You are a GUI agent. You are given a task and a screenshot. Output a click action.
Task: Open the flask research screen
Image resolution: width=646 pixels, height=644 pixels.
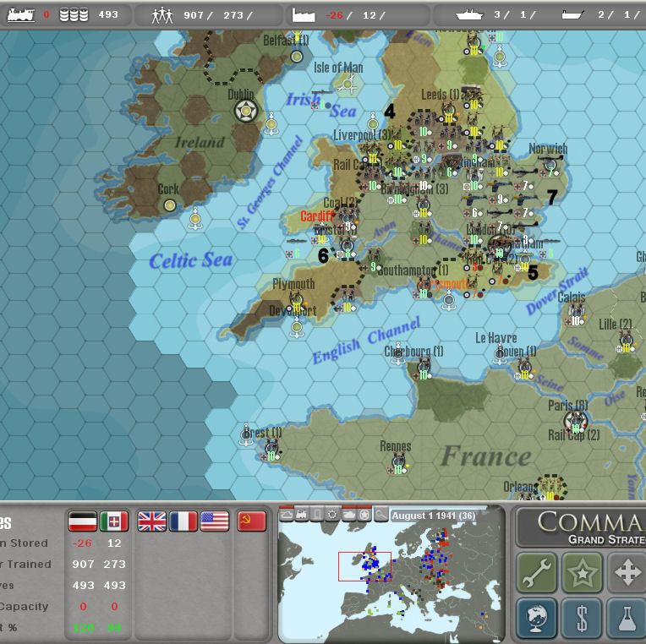pyautogui.click(x=627, y=618)
